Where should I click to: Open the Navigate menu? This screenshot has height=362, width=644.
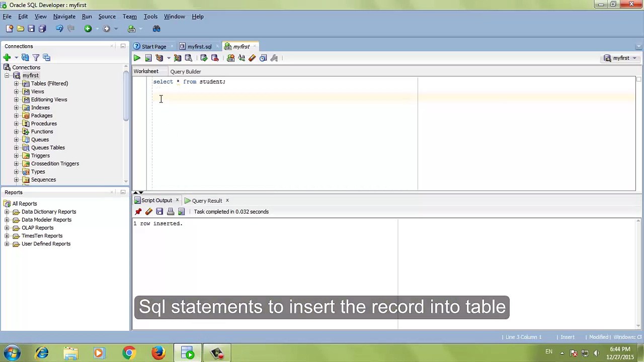click(x=64, y=17)
